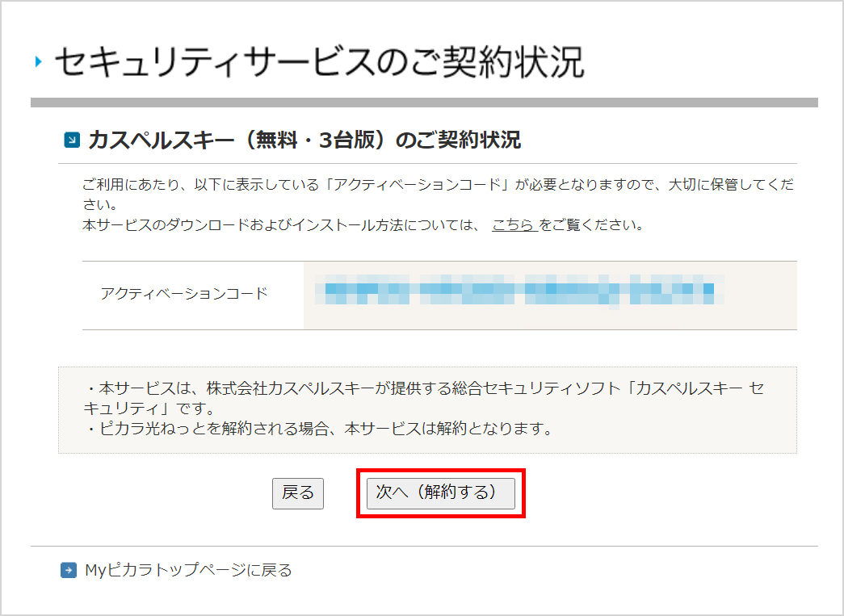Click the blue triangle beside セキュリティサービスのご契約状況

tap(38, 61)
